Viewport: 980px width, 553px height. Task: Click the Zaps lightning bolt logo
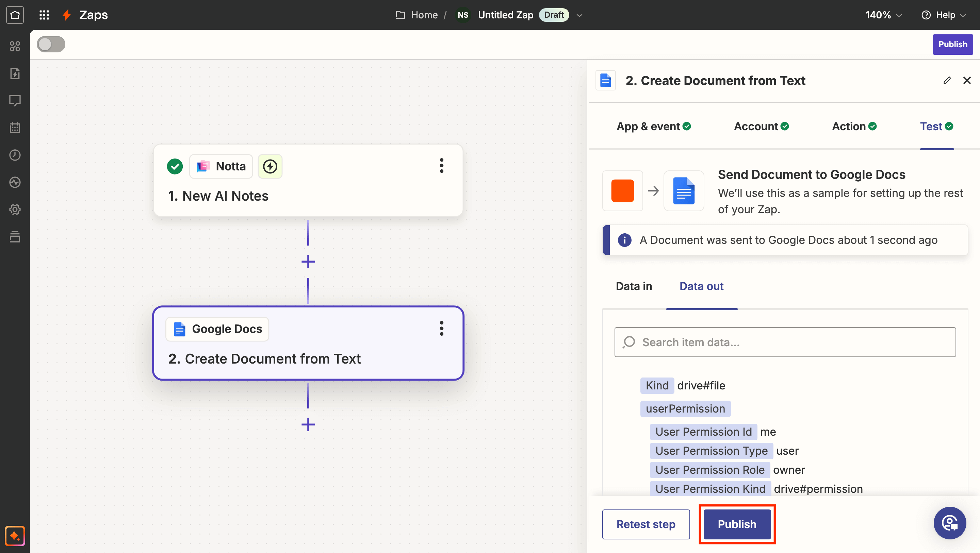67,15
